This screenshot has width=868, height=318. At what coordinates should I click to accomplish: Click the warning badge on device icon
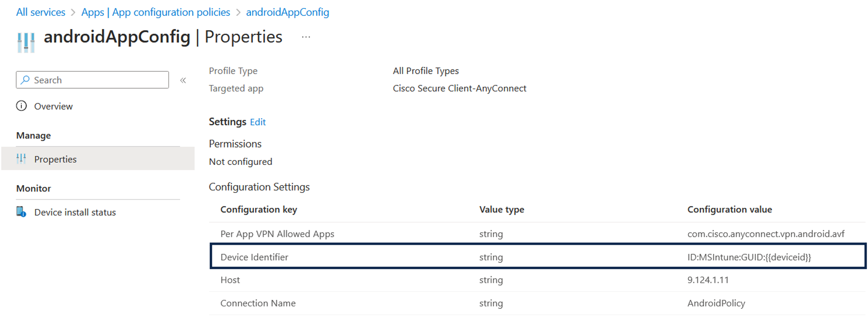pos(24,215)
